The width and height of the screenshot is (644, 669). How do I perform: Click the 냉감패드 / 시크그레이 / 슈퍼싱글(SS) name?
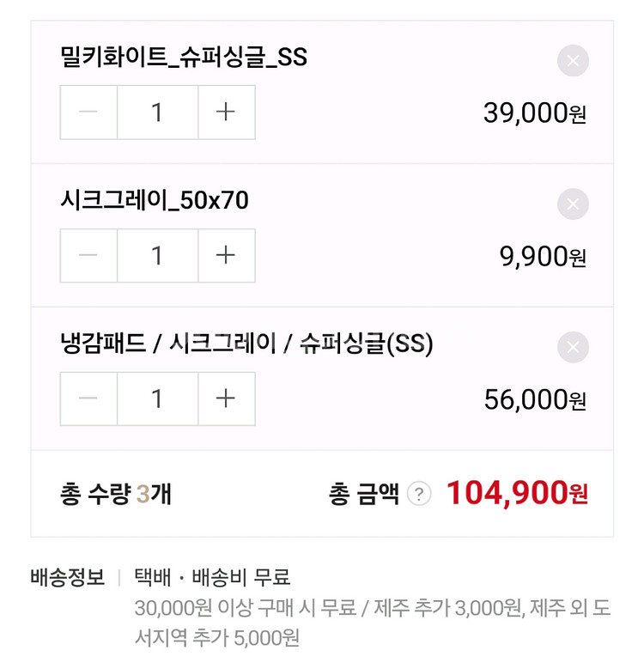[246, 344]
